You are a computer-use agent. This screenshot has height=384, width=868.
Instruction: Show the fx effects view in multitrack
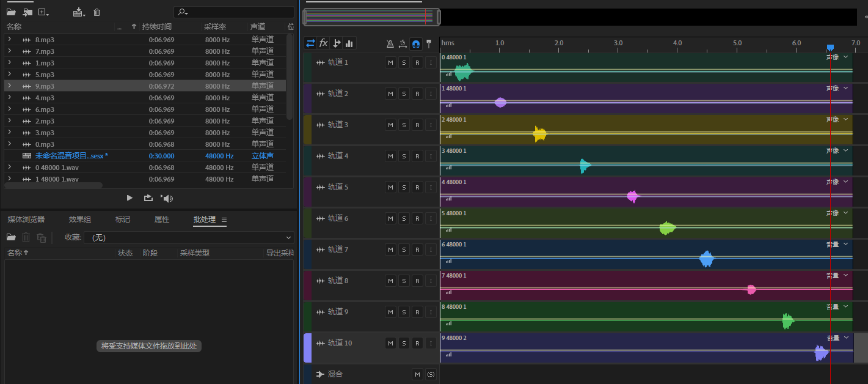(x=324, y=43)
